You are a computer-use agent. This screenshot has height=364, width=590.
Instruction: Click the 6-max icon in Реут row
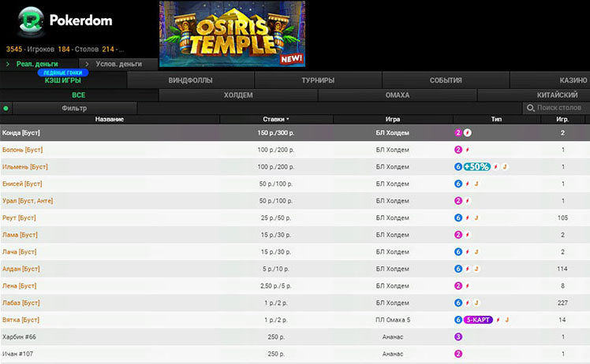point(458,217)
